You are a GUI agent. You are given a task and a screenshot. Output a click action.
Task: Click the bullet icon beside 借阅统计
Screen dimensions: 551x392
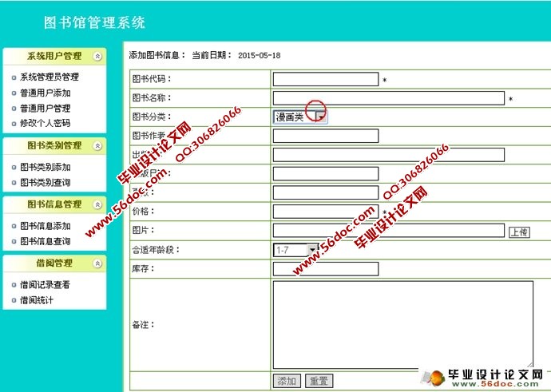pyautogui.click(x=14, y=301)
